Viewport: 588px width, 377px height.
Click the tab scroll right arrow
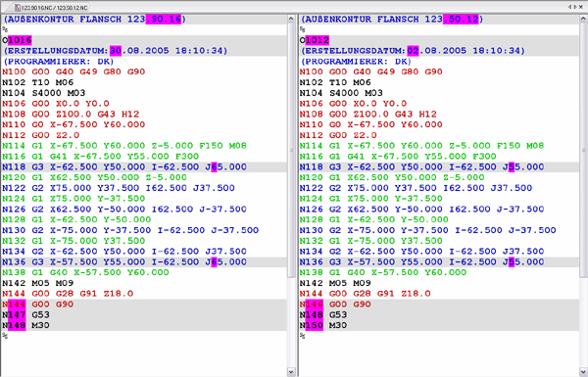click(575, 7)
